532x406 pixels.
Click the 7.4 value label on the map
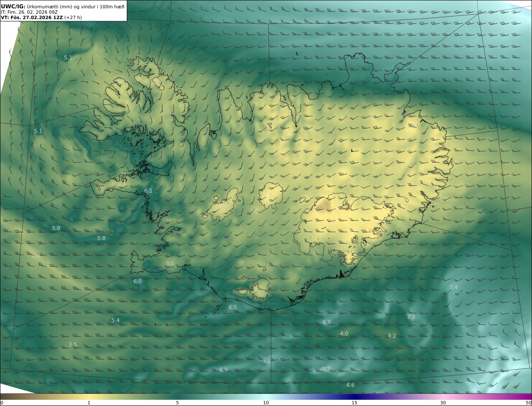453,287
